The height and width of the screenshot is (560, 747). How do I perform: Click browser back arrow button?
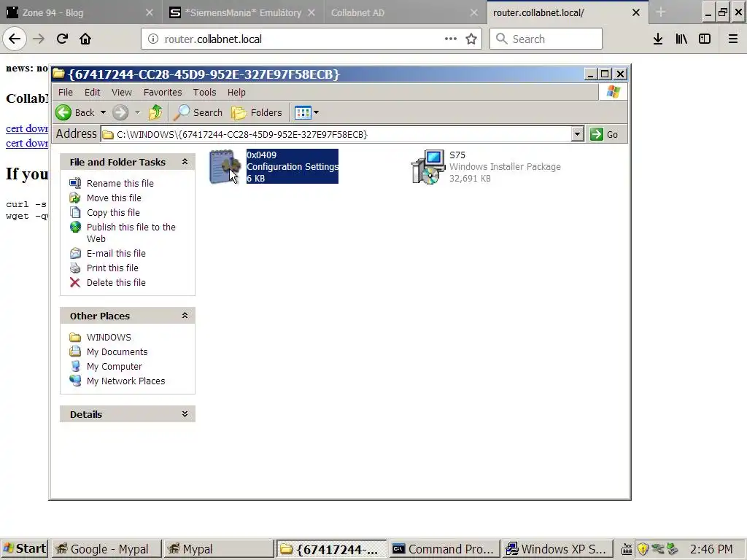point(15,39)
